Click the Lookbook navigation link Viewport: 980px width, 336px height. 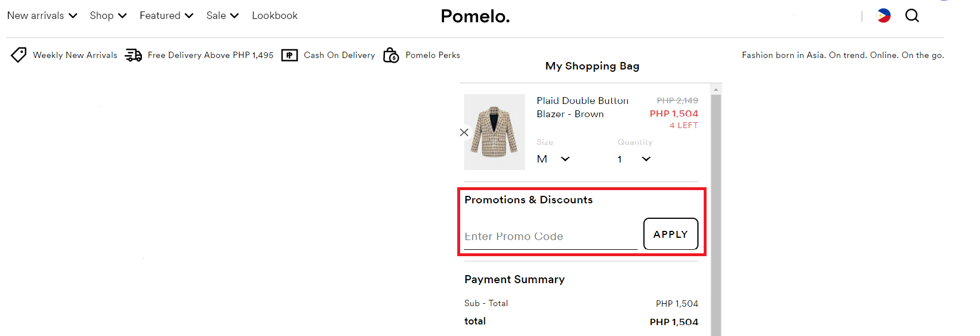[275, 16]
